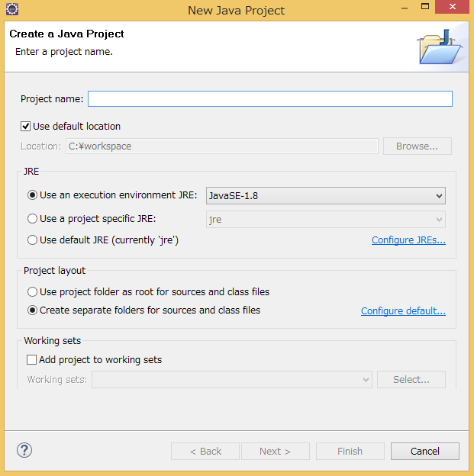Maximize the New Java Project dialog
The image size is (474, 476).
tap(425, 7)
